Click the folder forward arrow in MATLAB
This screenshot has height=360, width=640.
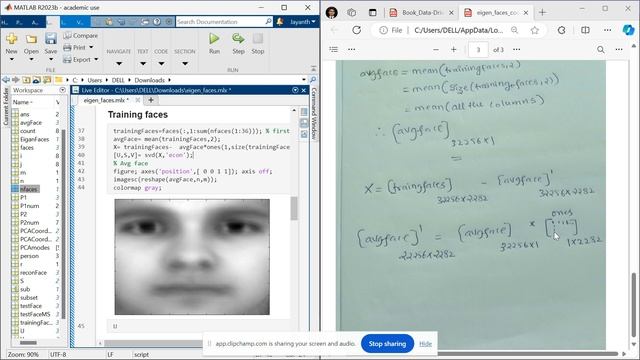click(16, 80)
